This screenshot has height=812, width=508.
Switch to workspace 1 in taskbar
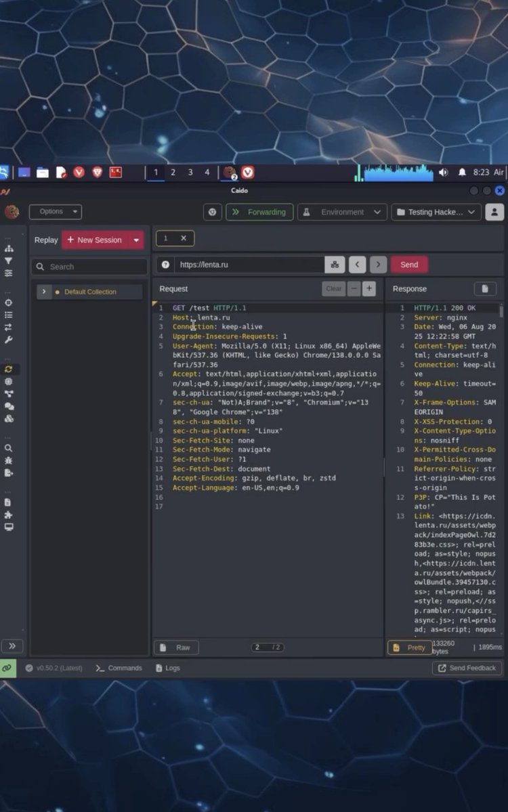pyautogui.click(x=156, y=173)
